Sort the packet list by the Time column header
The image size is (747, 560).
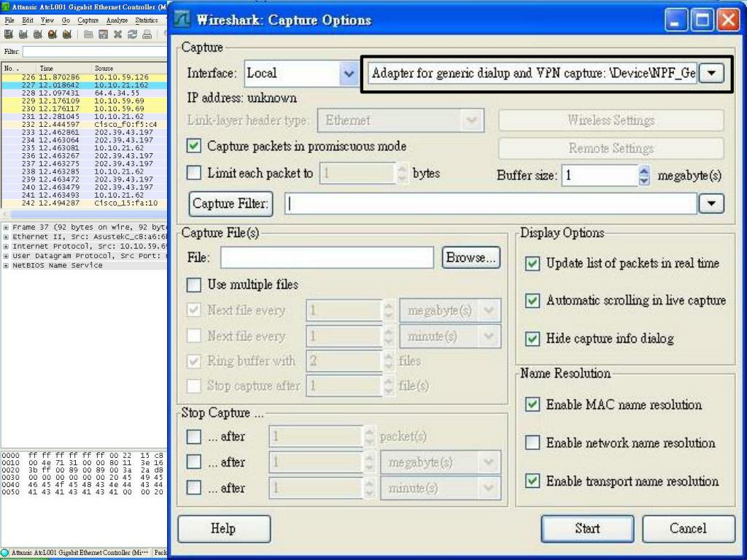pos(63,68)
